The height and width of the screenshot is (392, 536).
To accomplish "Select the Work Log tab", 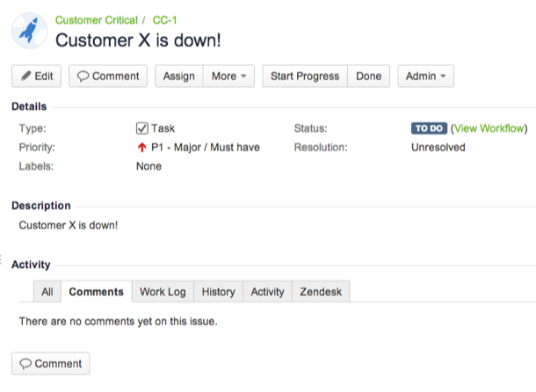I will pyautogui.click(x=163, y=292).
